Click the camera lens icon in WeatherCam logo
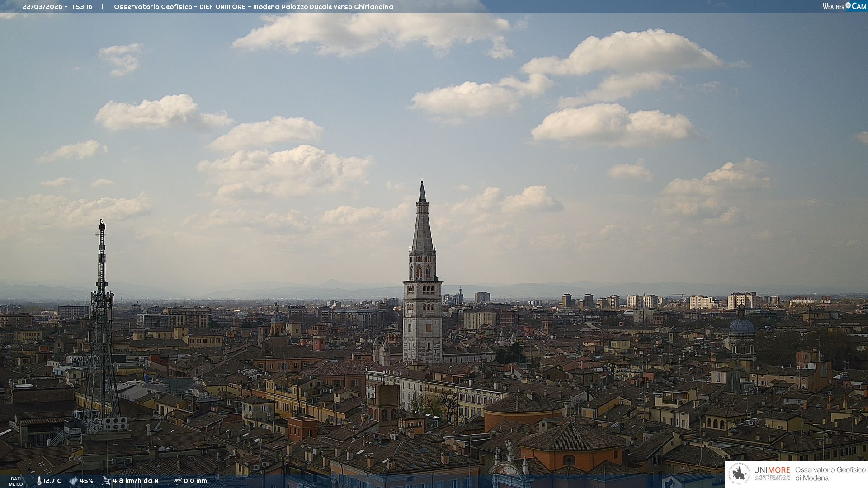 (848, 5)
